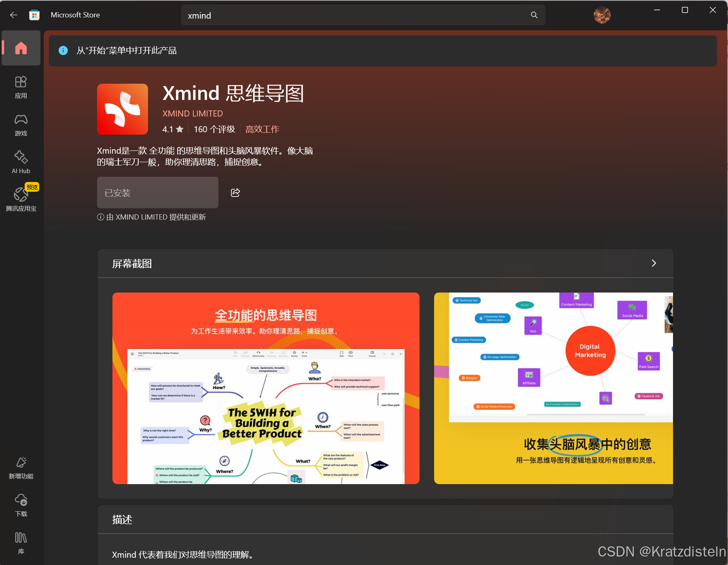Open the Home section in the sidebar
The height and width of the screenshot is (565, 728).
tap(21, 48)
